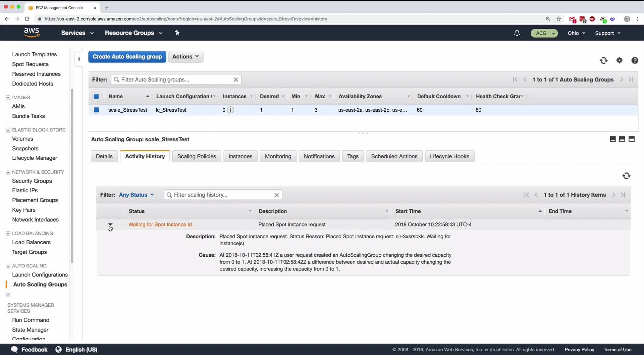This screenshot has width=644, height=355.
Task: Collapse the left navigation pane arrow
Action: [x=79, y=59]
